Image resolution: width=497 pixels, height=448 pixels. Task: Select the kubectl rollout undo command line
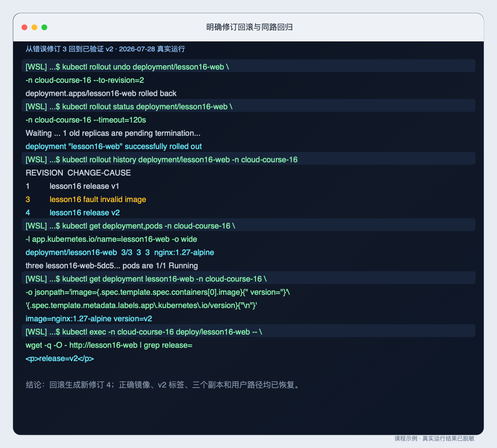click(x=248, y=67)
